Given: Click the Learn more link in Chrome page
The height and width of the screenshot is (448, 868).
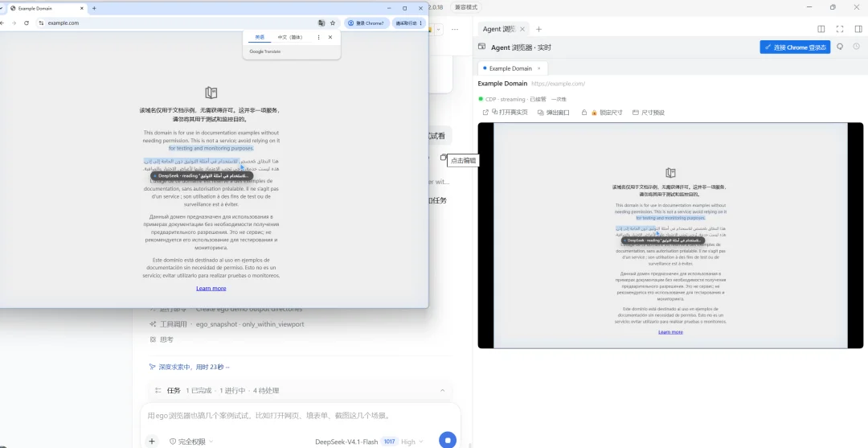Looking at the screenshot, I should point(211,289).
